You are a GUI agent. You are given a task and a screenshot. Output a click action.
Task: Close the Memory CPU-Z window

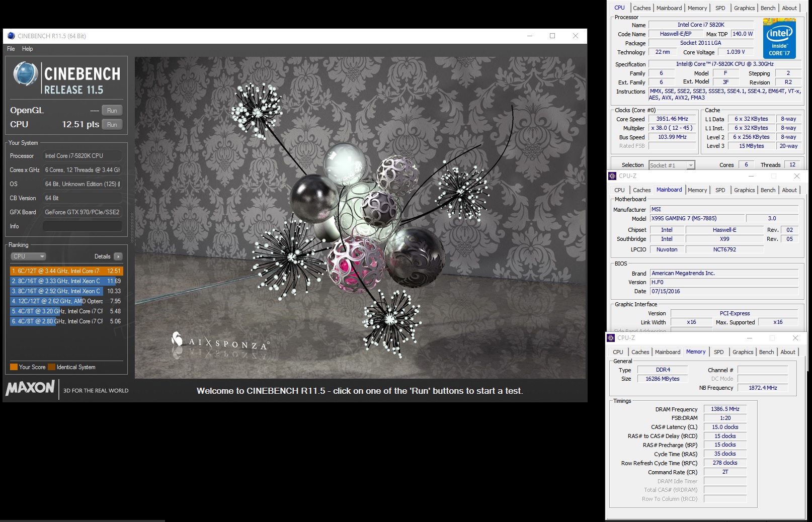(x=795, y=338)
